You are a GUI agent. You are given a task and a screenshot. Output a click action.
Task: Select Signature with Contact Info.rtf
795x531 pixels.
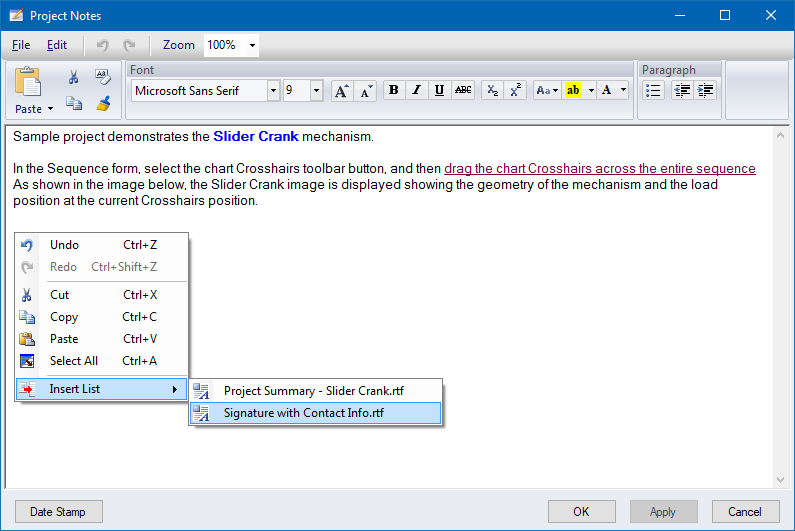click(303, 413)
